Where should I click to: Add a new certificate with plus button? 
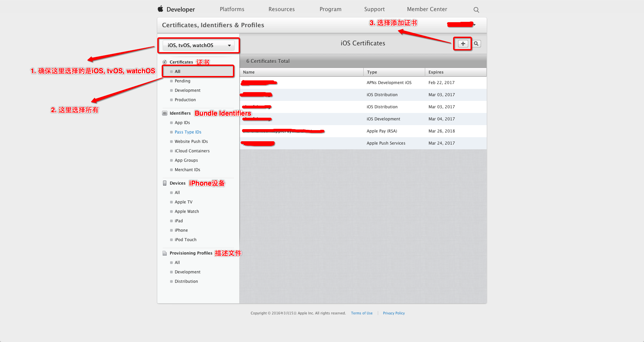tap(463, 44)
